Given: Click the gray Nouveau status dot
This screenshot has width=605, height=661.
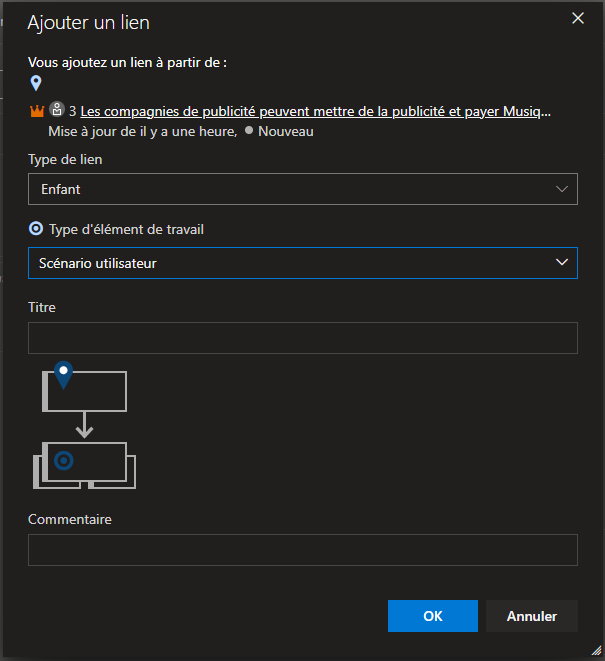Looking at the screenshot, I should pos(249,131).
